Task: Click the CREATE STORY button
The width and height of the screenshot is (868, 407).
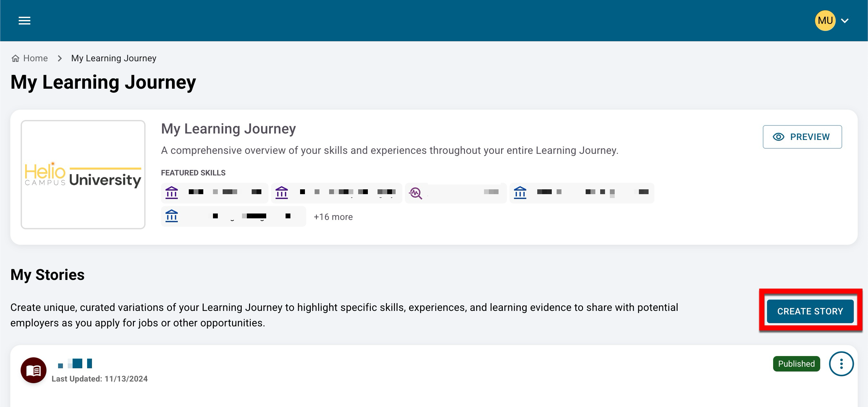Action: coord(810,311)
